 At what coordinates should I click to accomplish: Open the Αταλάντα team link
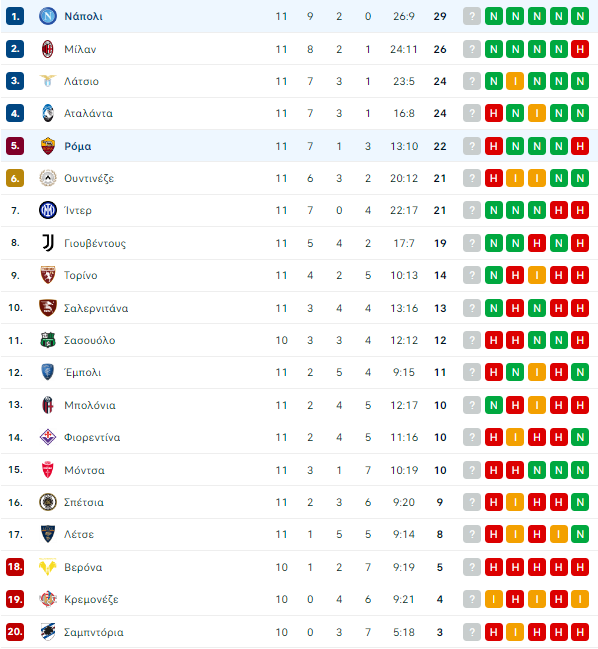pyautogui.click(x=88, y=113)
